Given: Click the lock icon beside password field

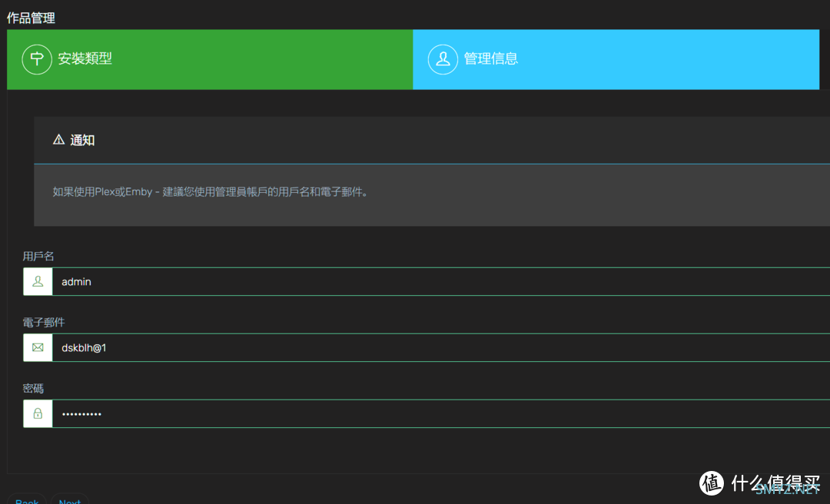Looking at the screenshot, I should 38,414.
